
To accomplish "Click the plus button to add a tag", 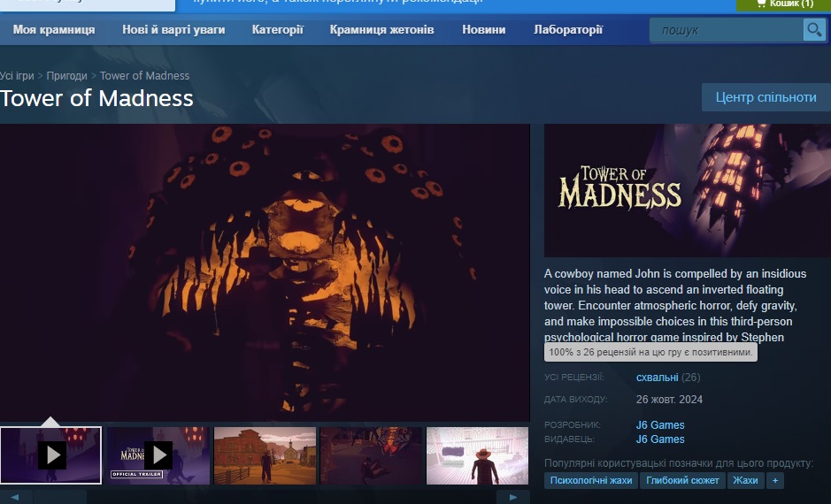I will click(x=775, y=481).
